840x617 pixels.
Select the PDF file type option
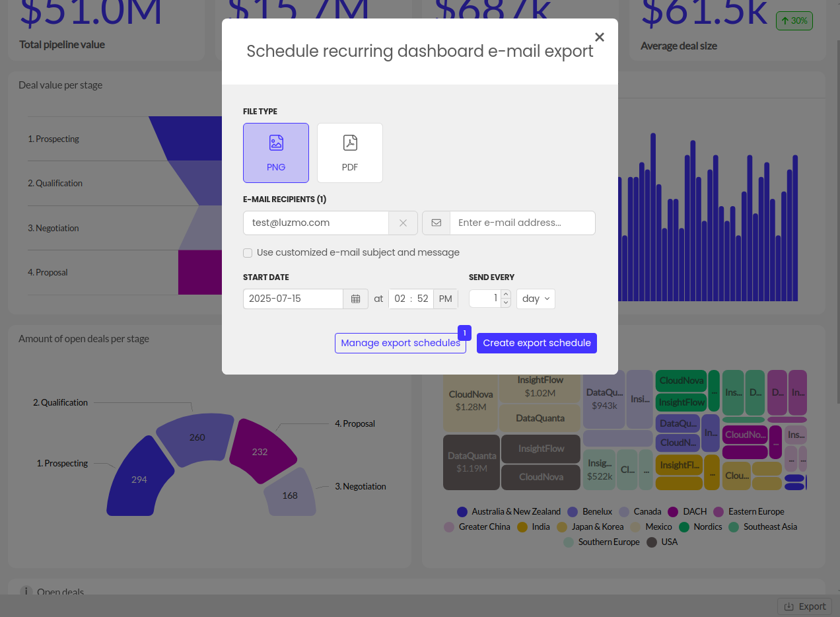pyautogui.click(x=350, y=153)
